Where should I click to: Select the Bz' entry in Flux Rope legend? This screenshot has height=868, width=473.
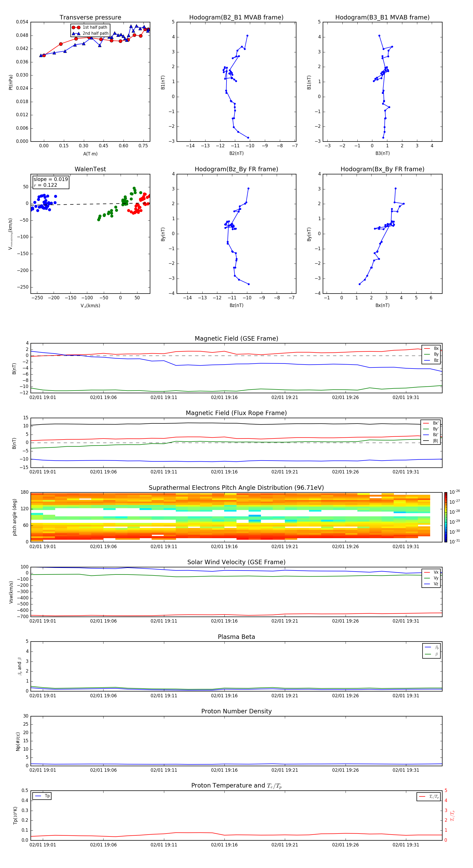pos(431,435)
